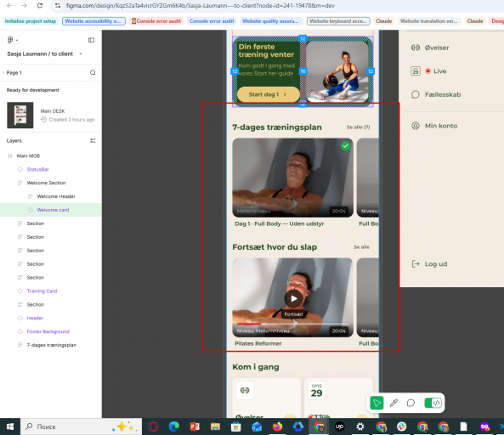Click the Start dag 1 button
Image resolution: width=504 pixels, height=435 pixels.
point(268,94)
